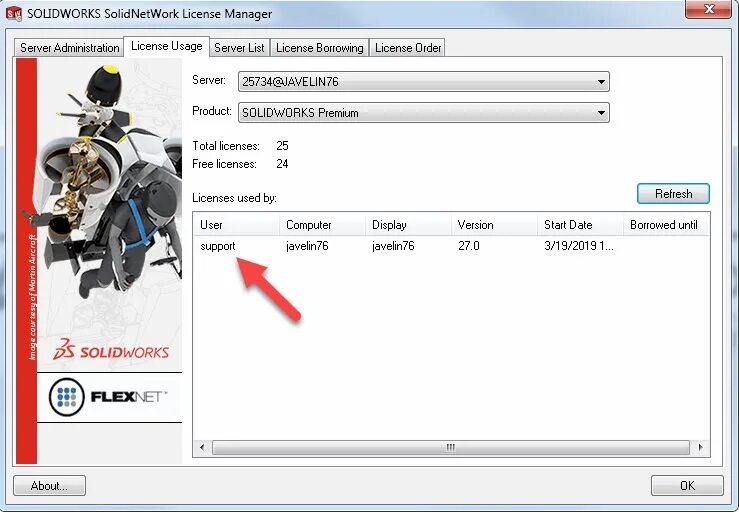Click the SOLIDWORKS title bar icon
The image size is (739, 512).
[14, 14]
